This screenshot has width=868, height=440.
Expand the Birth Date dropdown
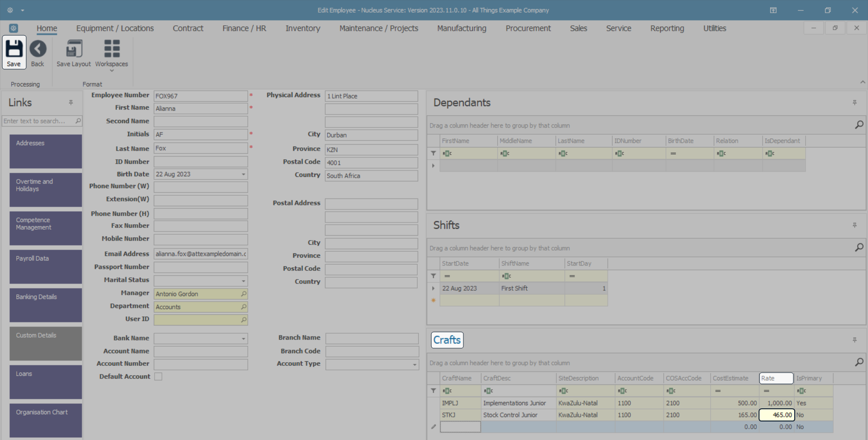click(x=243, y=175)
